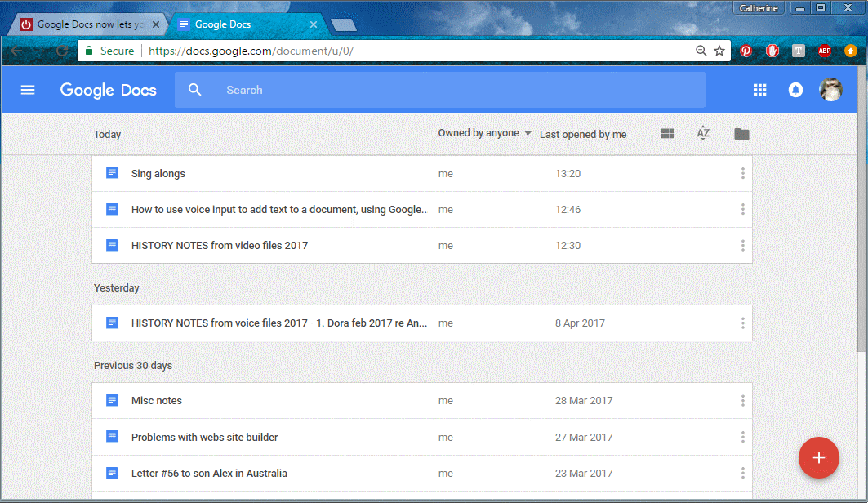Open more options for Misc notes

742,401
